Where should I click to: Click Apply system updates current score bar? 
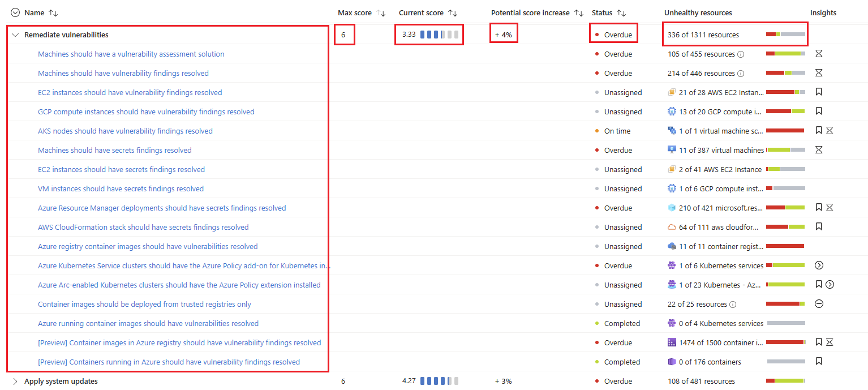coord(440,381)
